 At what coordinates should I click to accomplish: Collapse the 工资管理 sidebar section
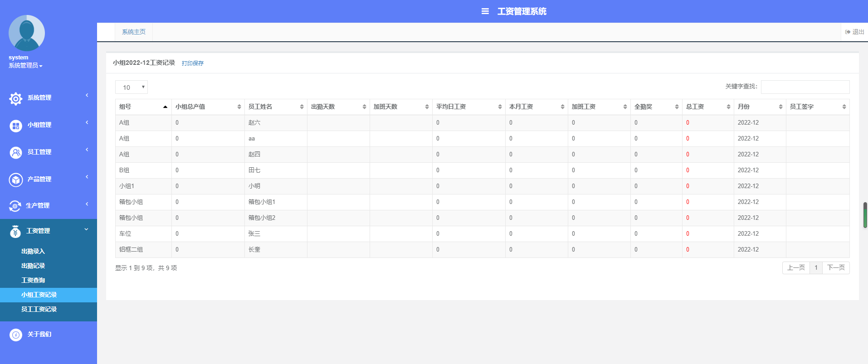(x=48, y=231)
